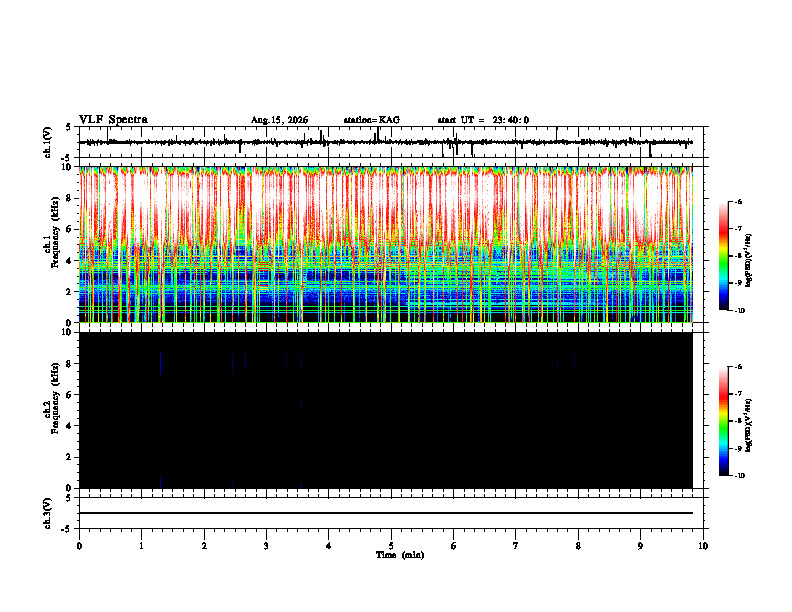This screenshot has width=792, height=612.
Task: Click the "ch.1(V)" waveform axis label
Action: coord(48,142)
